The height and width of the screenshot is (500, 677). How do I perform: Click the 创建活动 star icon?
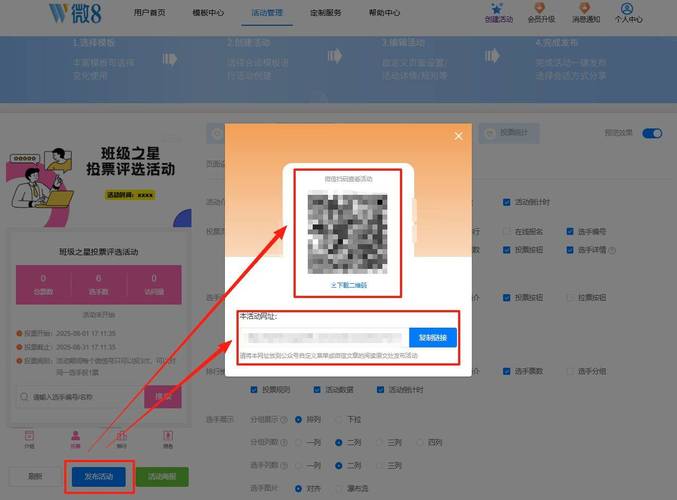[497, 8]
